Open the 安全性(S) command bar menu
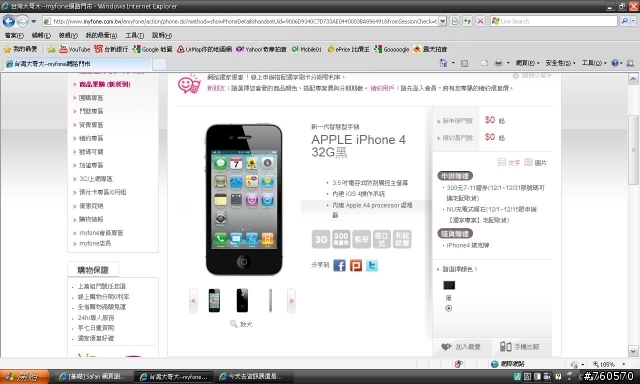 tap(560, 63)
